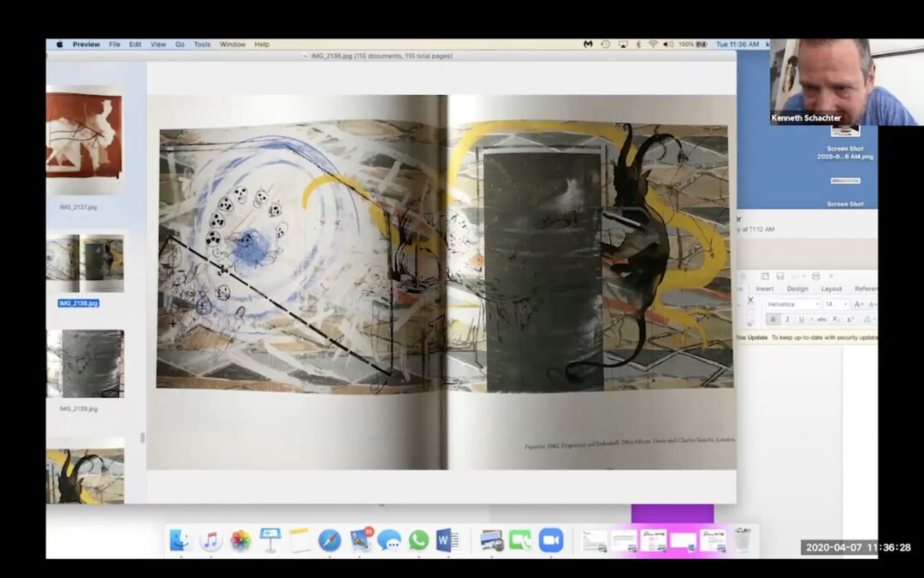Screen dimensions: 924x578
Task: Toggle subscript formatting in Word
Action: click(x=836, y=319)
